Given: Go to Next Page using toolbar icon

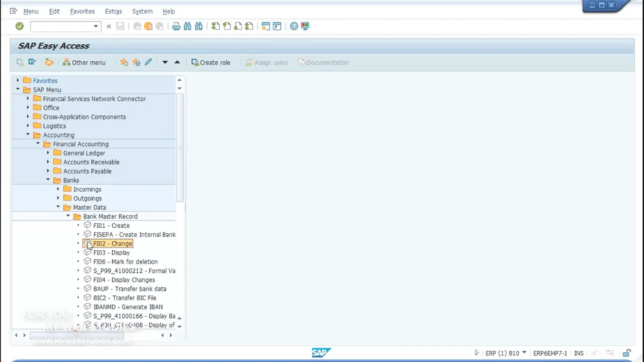Looking at the screenshot, I should [x=238, y=26].
